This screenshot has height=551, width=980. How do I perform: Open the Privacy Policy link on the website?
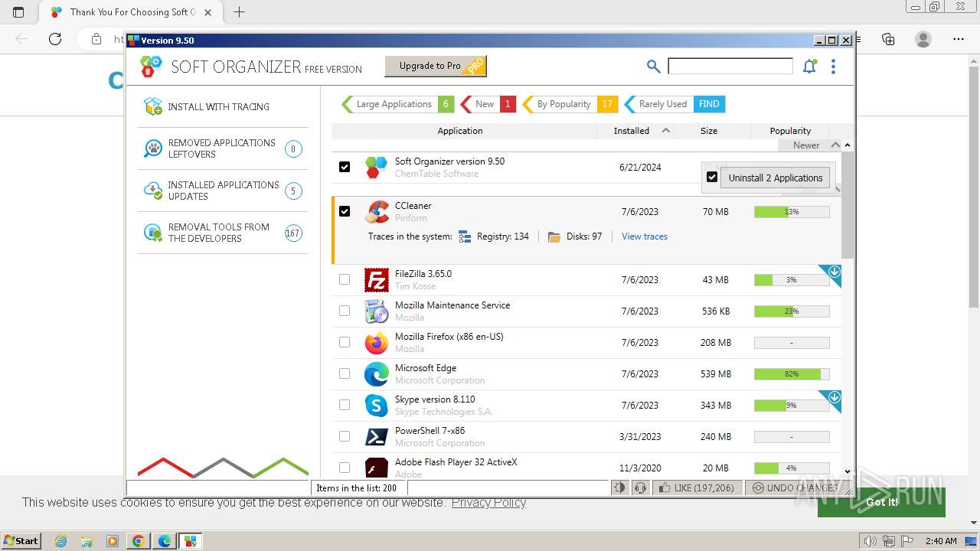[488, 502]
